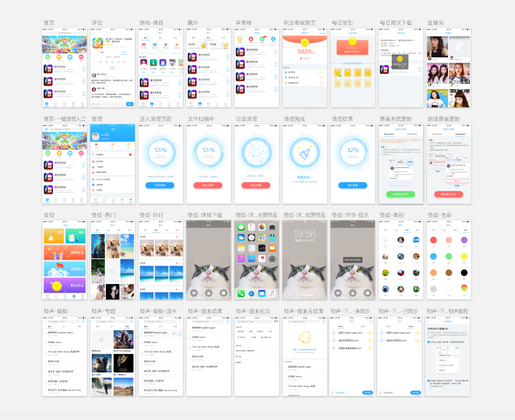This screenshot has width=515, height=420.
Task: Switch to 热门 tab in 壁纸-类别 screen
Action: [x=385, y=230]
